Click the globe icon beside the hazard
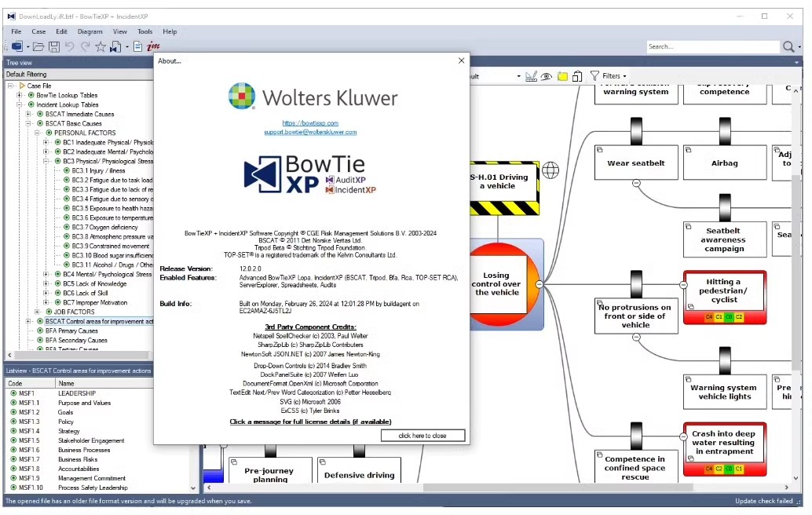 550,170
